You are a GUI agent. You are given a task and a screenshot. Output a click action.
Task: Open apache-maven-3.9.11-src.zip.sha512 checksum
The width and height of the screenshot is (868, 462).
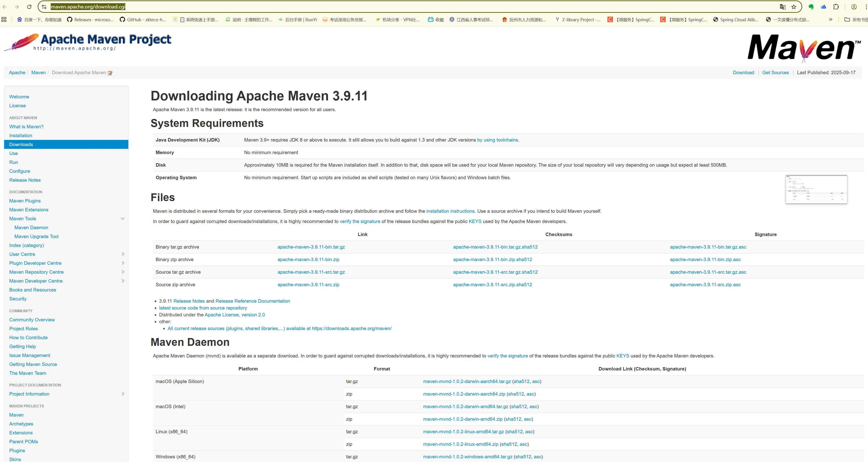pyautogui.click(x=493, y=285)
